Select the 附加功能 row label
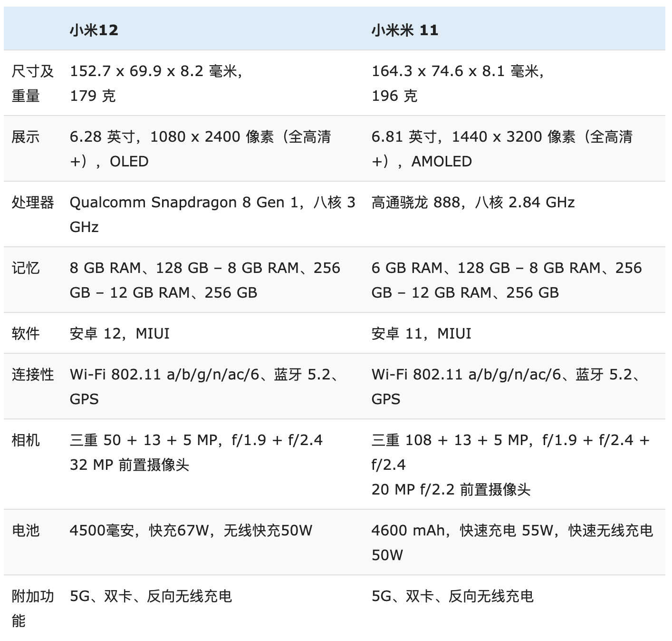 33,608
